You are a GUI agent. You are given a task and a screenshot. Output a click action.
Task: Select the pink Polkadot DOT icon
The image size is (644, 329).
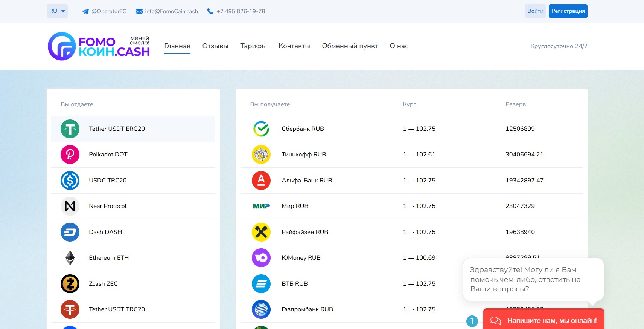[70, 155]
